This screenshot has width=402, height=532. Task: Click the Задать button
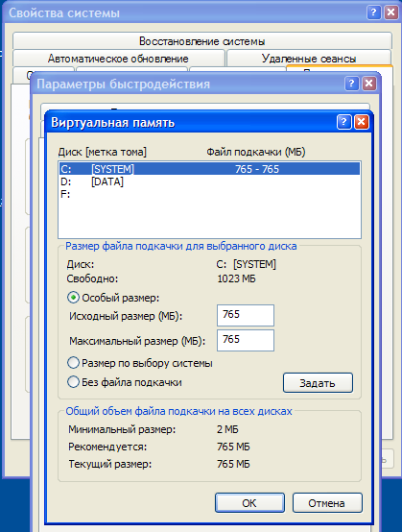[318, 383]
